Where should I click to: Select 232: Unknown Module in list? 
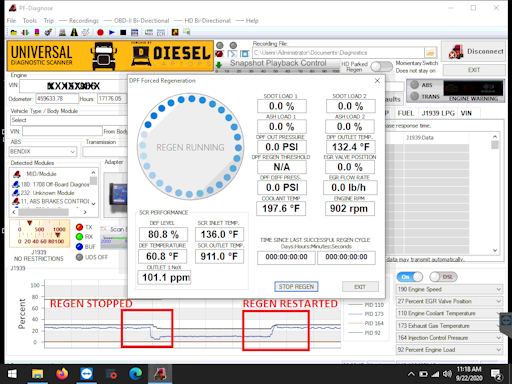tap(47, 193)
